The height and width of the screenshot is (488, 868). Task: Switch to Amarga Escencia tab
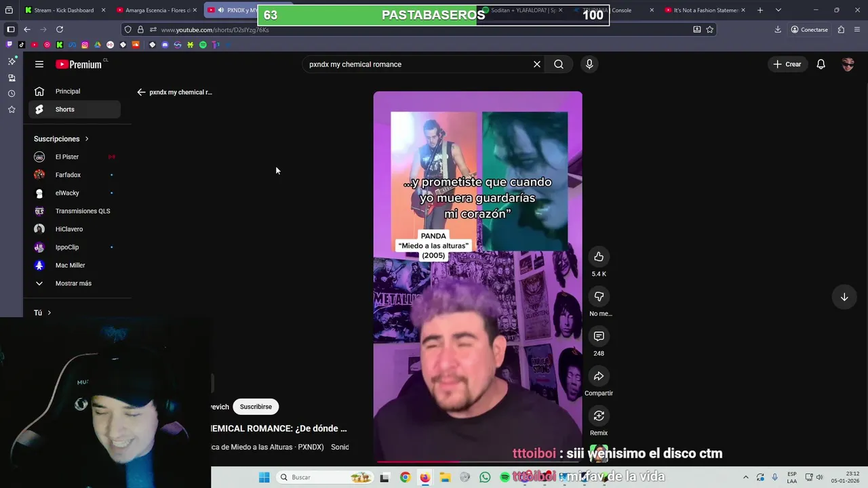click(x=157, y=10)
